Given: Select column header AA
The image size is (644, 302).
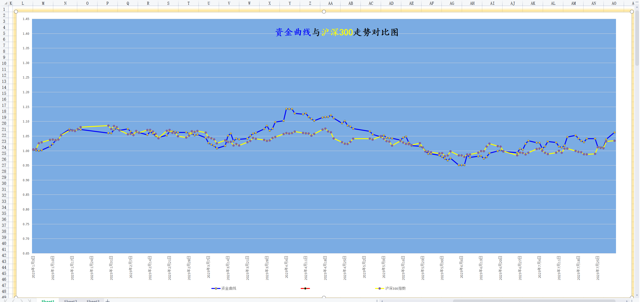Looking at the screenshot, I should pyautogui.click(x=330, y=3).
